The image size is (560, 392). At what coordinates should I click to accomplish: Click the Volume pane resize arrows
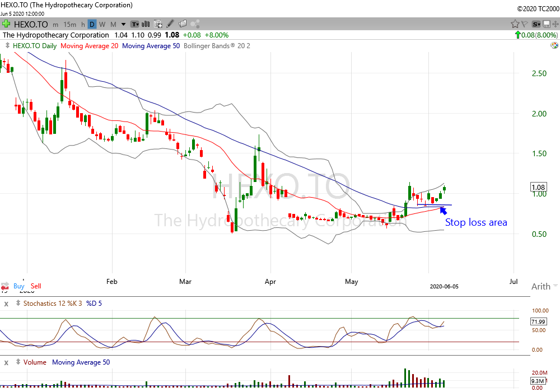[18, 362]
